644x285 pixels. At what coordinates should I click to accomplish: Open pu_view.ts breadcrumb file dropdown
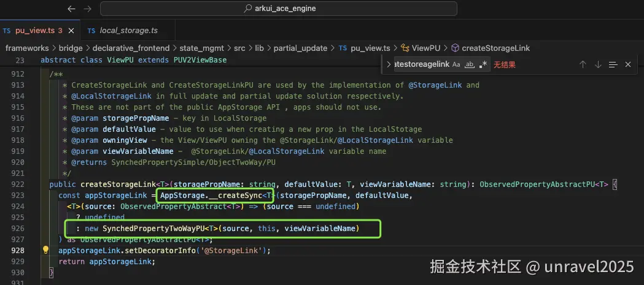pos(364,48)
